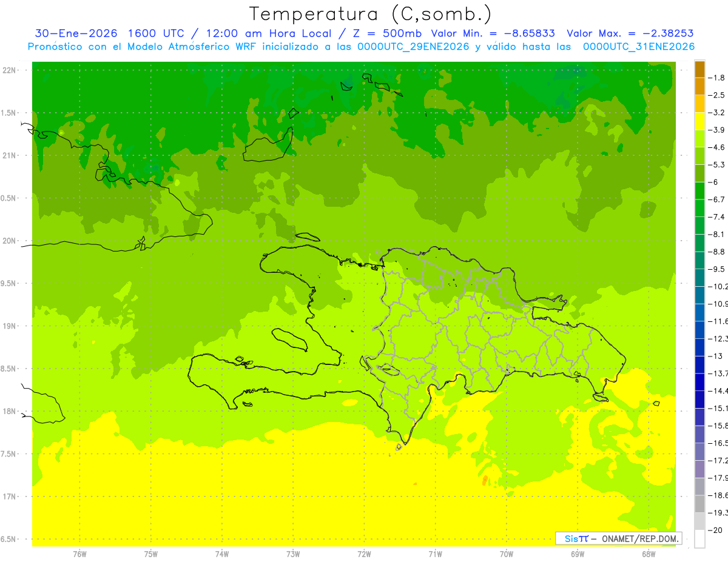
Task: Select the 'Valor Max. = -2.38253' text
Action: click(x=630, y=33)
